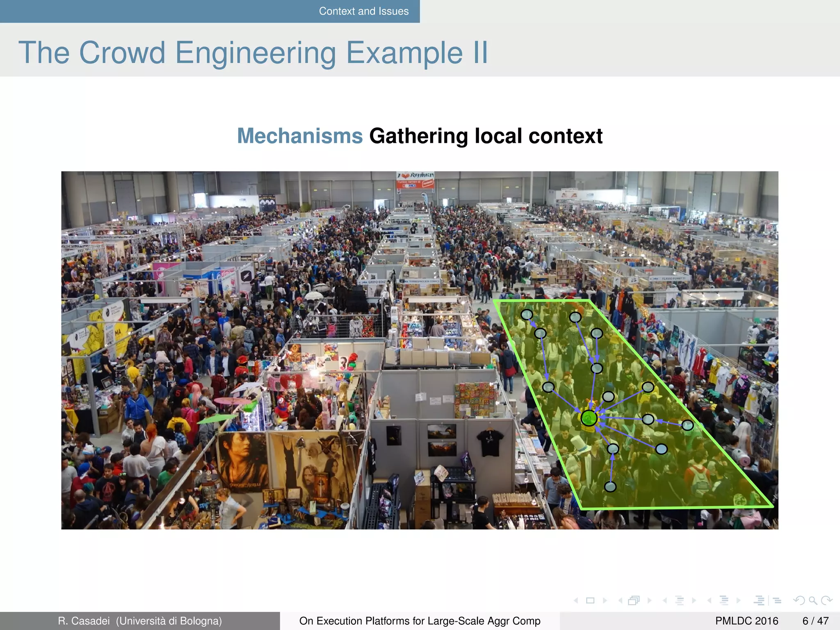Click the section navigation lines icon
Image resolution: width=840 pixels, height=630 pixels.
coord(724,600)
